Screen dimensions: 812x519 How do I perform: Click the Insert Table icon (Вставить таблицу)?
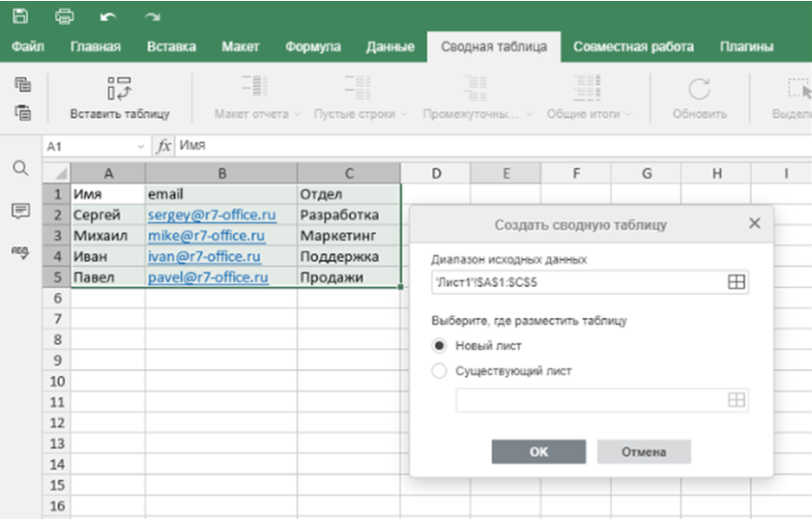[120, 89]
